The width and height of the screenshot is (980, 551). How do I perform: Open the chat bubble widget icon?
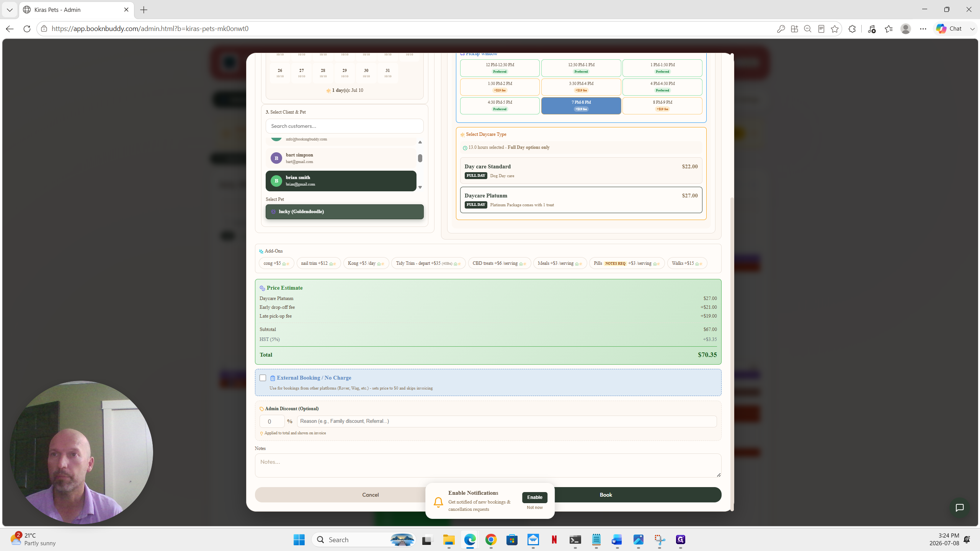pos(959,508)
